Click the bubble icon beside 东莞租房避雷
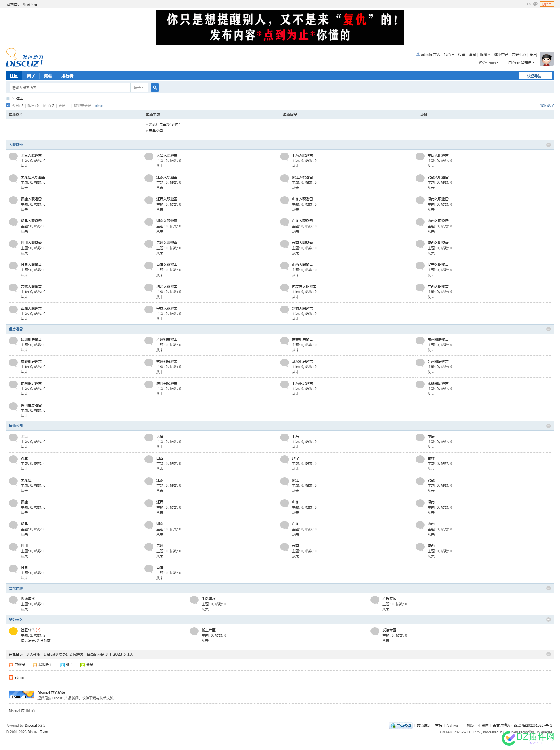This screenshot has width=560, height=750. 284,341
